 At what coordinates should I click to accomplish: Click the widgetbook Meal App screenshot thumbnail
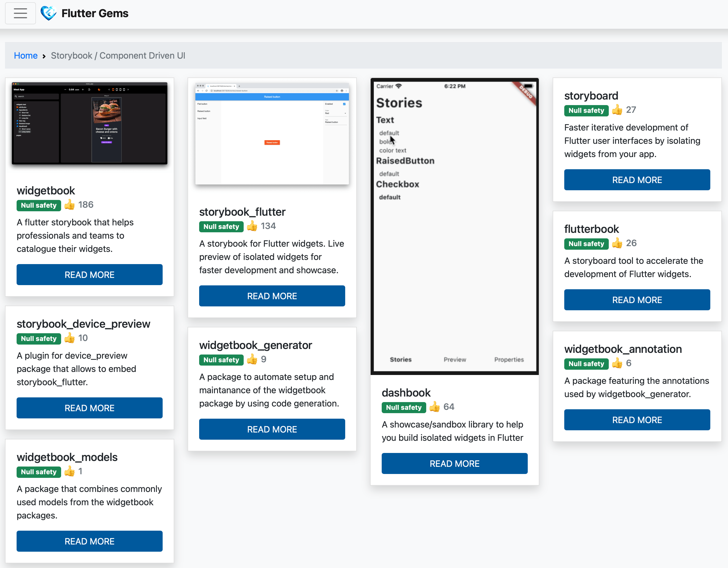point(89,124)
